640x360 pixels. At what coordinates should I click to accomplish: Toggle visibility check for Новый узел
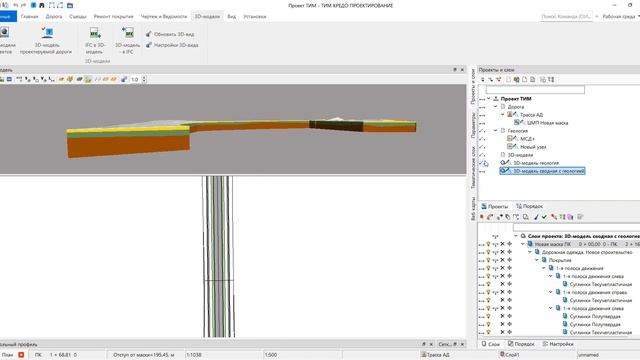[482, 147]
